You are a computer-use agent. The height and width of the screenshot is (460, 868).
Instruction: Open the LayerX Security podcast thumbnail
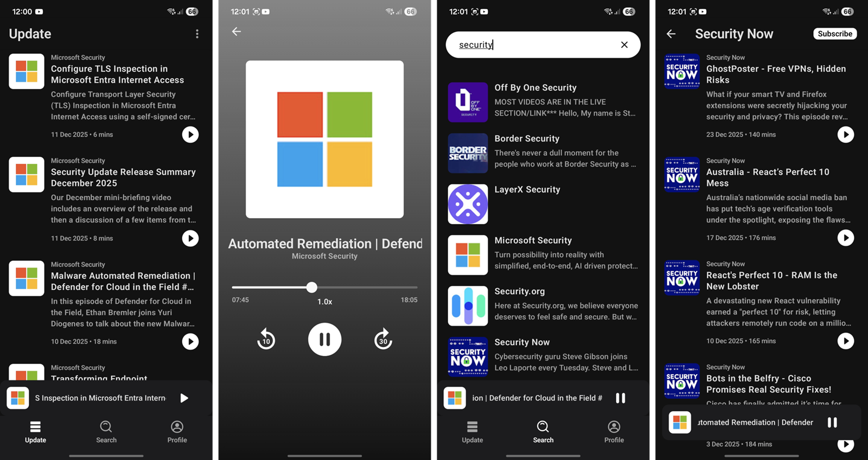click(468, 204)
